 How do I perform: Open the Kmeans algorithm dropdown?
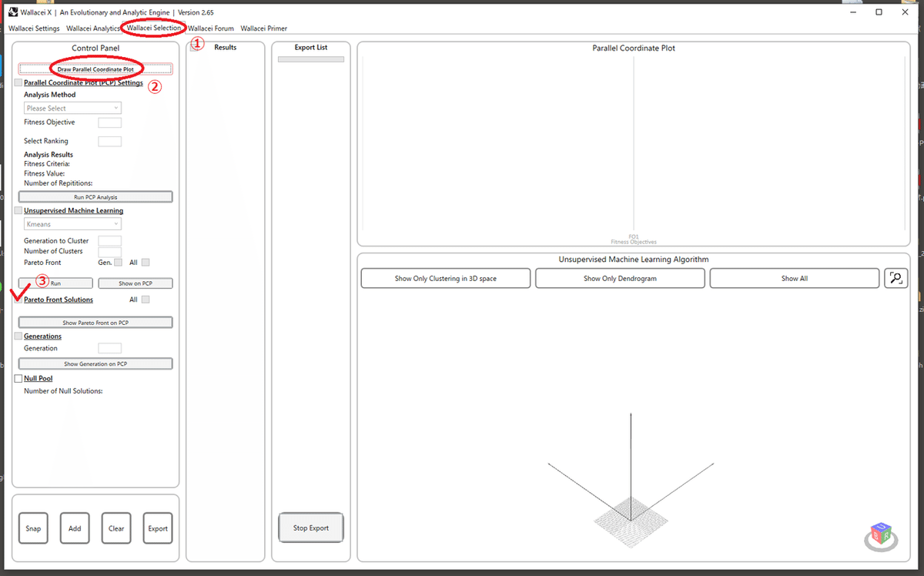(x=72, y=224)
